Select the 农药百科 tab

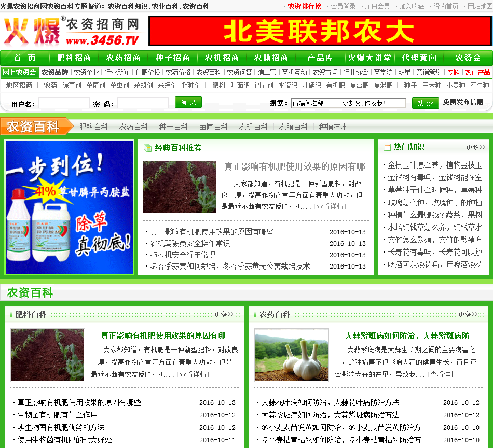[x=133, y=127]
